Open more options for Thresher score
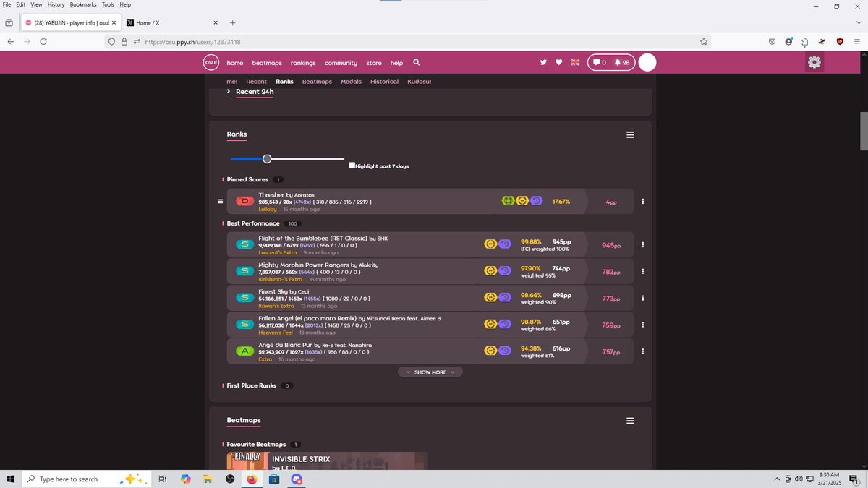The height and width of the screenshot is (488, 868). 643,202
